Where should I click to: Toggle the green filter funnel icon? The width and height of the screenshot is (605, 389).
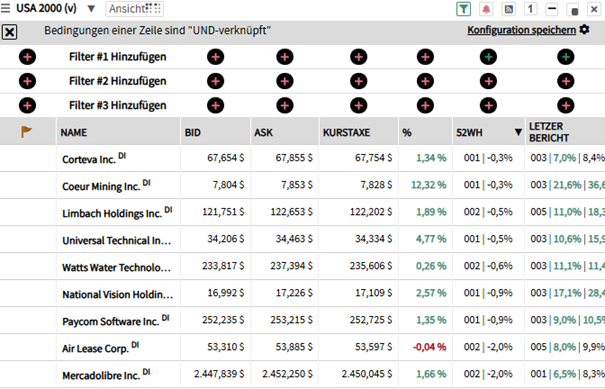[x=463, y=9]
